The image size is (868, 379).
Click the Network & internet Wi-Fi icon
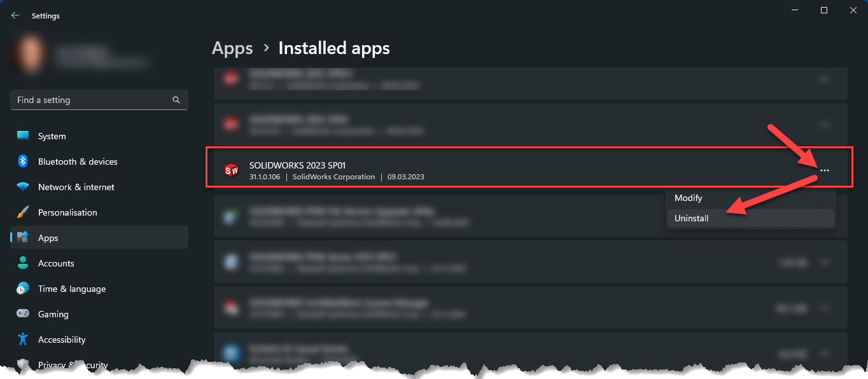coord(23,187)
